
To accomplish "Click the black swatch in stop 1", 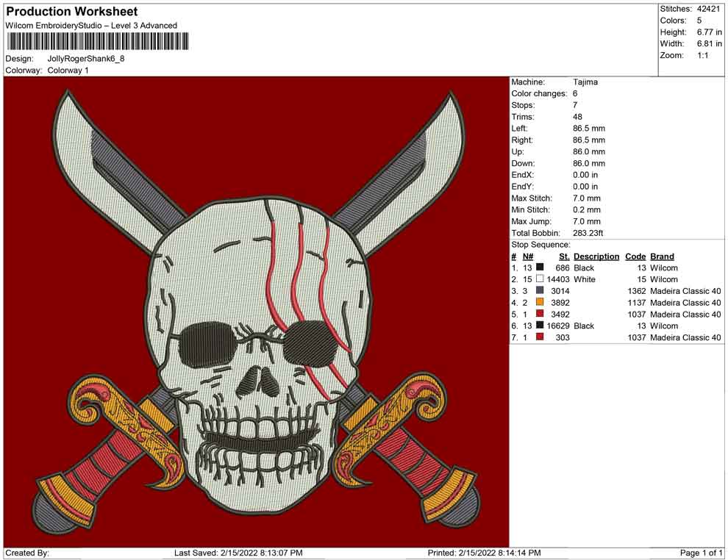I will pos(540,268).
